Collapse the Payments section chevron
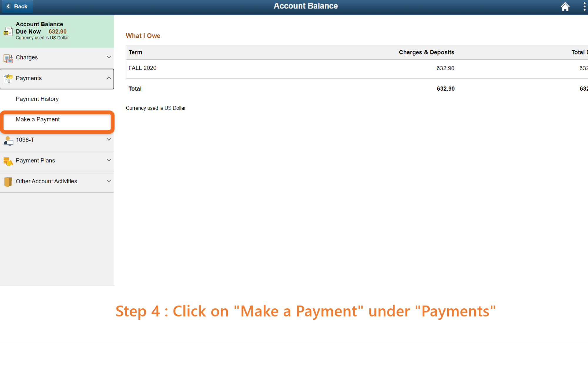Image resolution: width=588 pixels, height=391 pixels. coord(109,78)
